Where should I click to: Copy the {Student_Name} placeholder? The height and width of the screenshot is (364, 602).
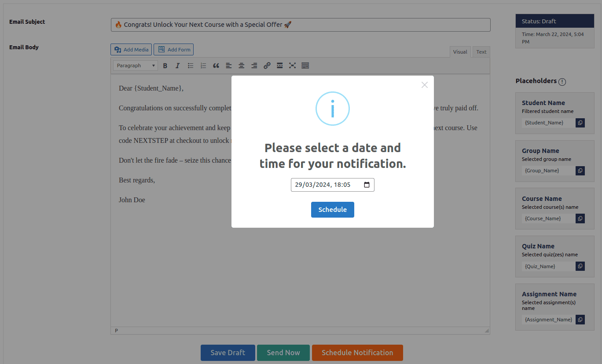pos(580,123)
